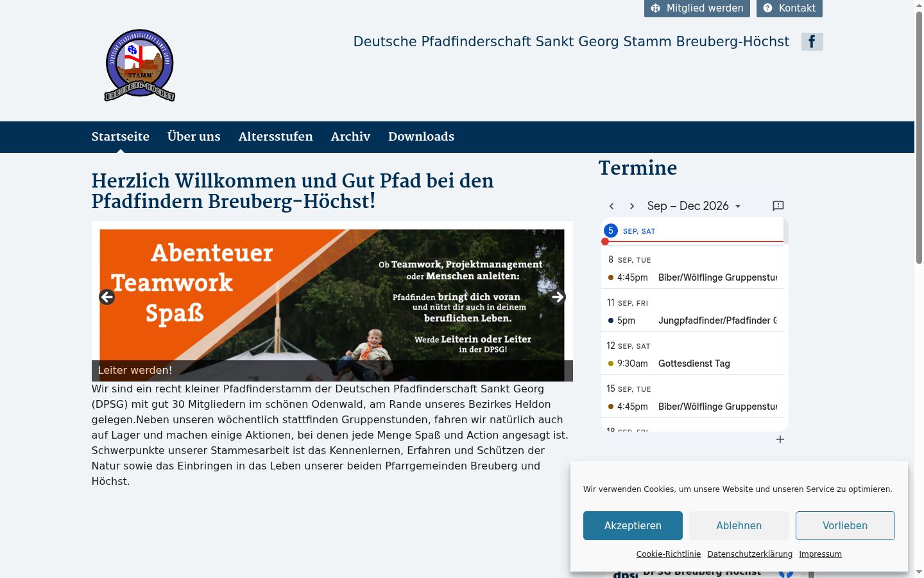Screen dimensions: 924x578
Task: Accept cookies with Akzeptieren
Action: [633, 525]
